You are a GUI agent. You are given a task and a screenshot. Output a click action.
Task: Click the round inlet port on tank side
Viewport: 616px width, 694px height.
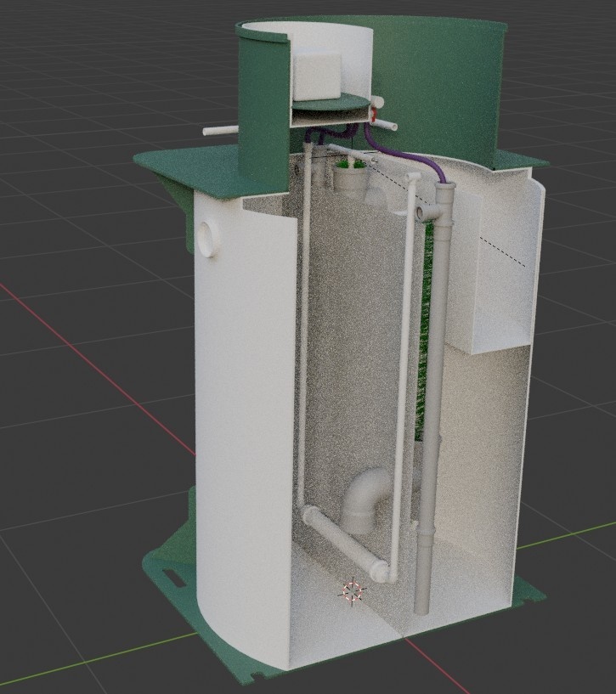[x=207, y=239]
